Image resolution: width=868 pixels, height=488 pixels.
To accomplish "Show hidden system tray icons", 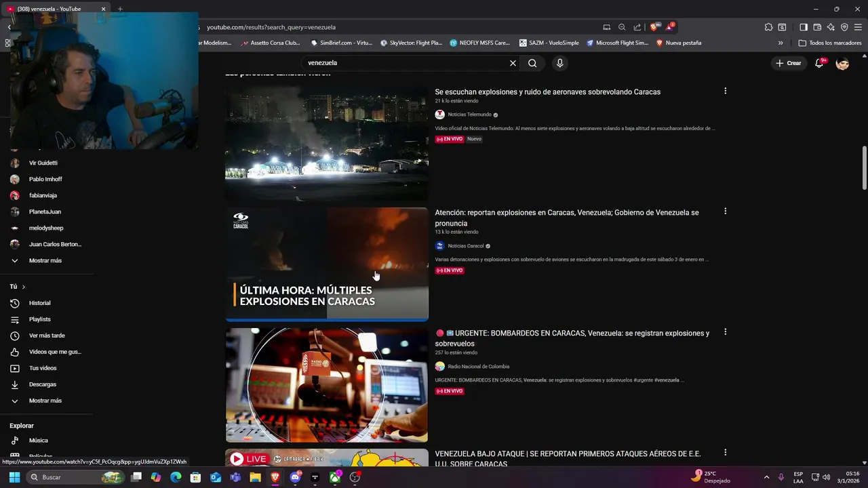I will tap(766, 477).
